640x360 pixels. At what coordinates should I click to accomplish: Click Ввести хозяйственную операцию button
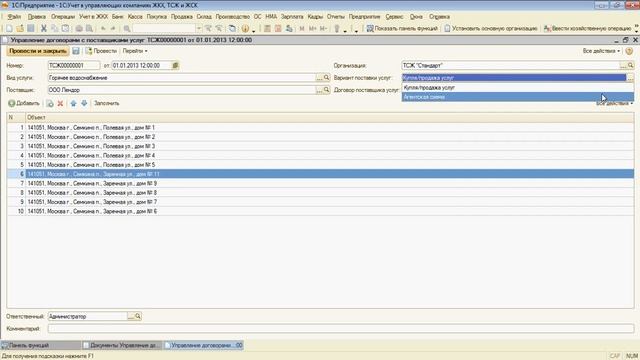click(588, 29)
